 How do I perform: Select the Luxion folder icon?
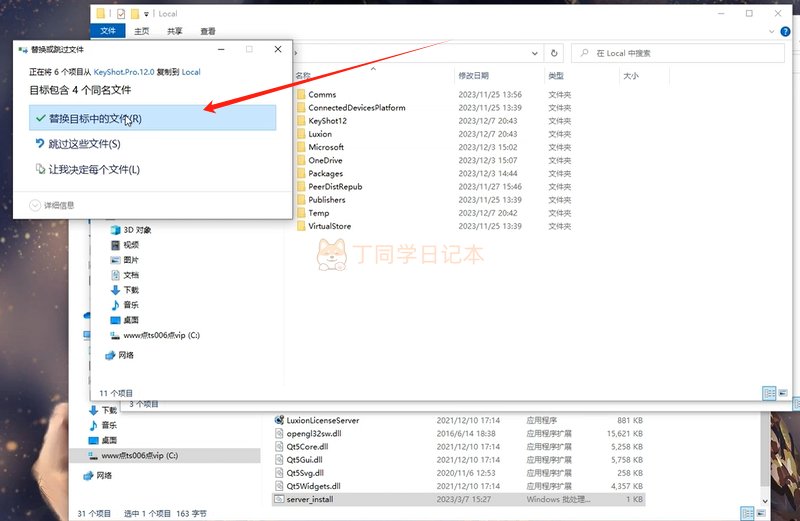coord(301,134)
